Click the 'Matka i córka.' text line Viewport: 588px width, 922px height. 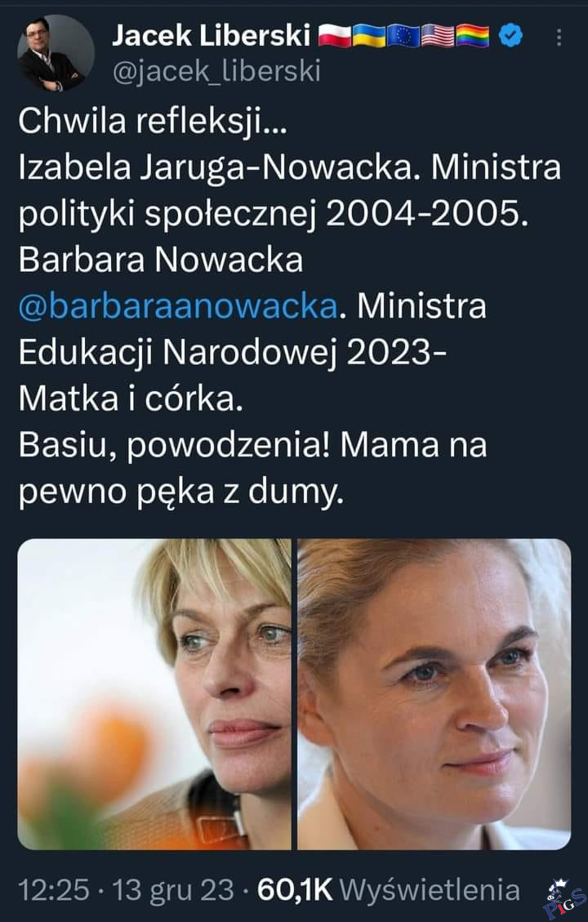131,400
